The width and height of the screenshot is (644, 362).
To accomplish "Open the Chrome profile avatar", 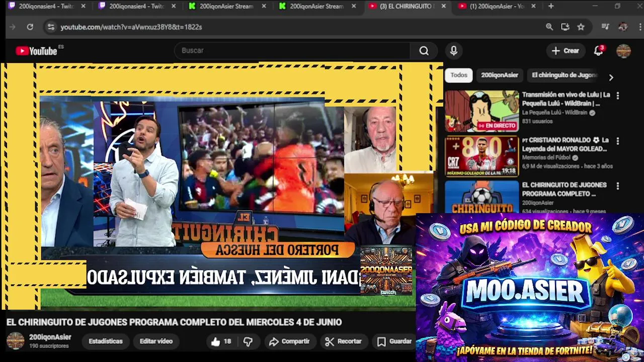I will pos(623,27).
